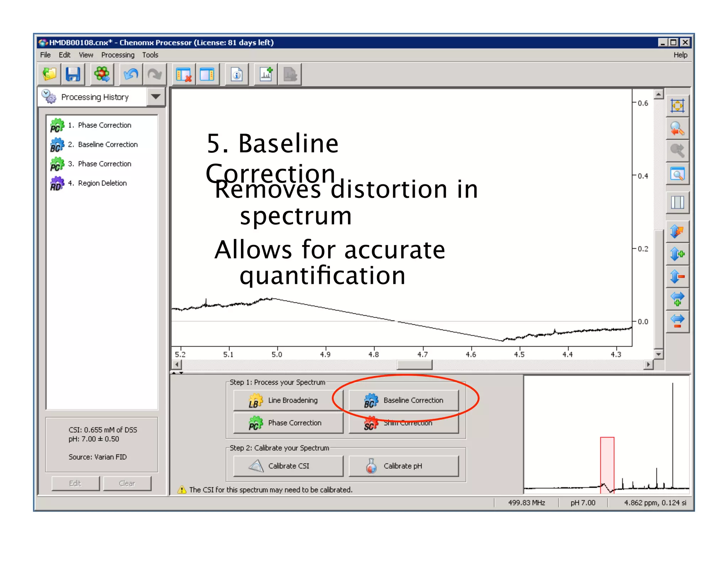
Task: Click the Shim Correction button
Action: click(404, 423)
